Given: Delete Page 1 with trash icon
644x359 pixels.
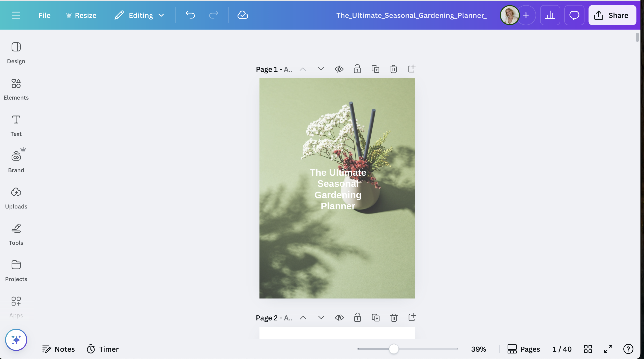Looking at the screenshot, I should coord(393,69).
